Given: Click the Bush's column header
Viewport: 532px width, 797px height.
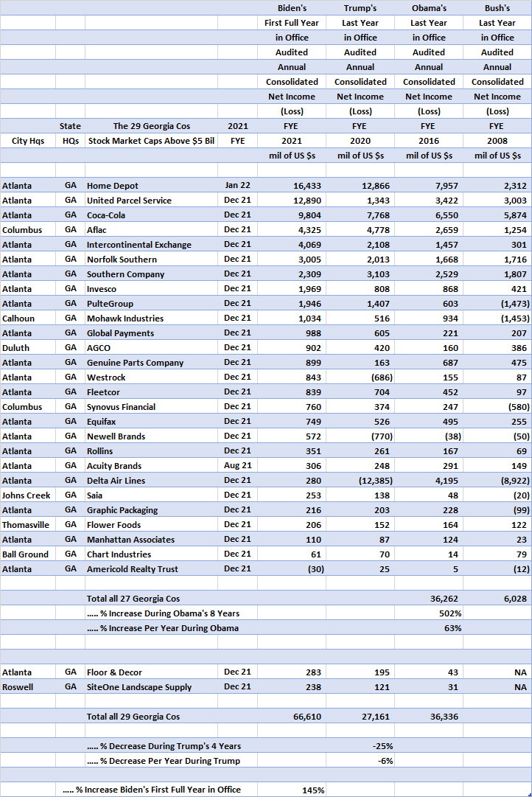Looking at the screenshot, I should [497, 8].
